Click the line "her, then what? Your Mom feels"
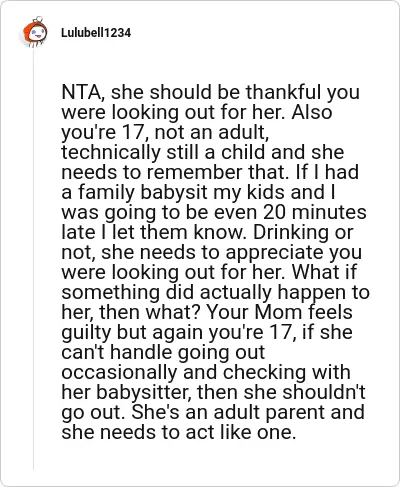The image size is (400, 487). tap(207, 312)
